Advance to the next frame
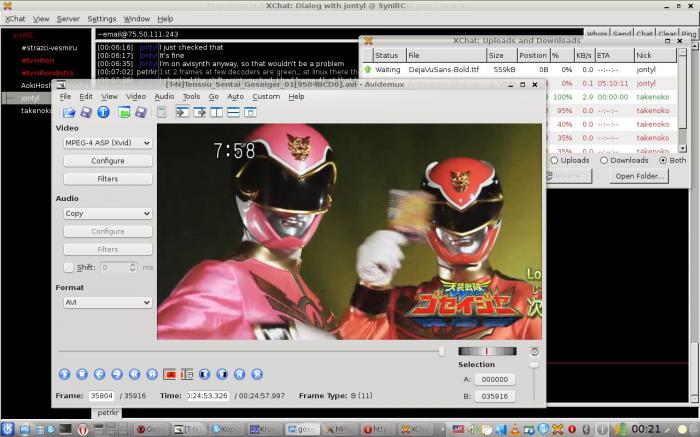The image size is (700, 437). (x=117, y=374)
